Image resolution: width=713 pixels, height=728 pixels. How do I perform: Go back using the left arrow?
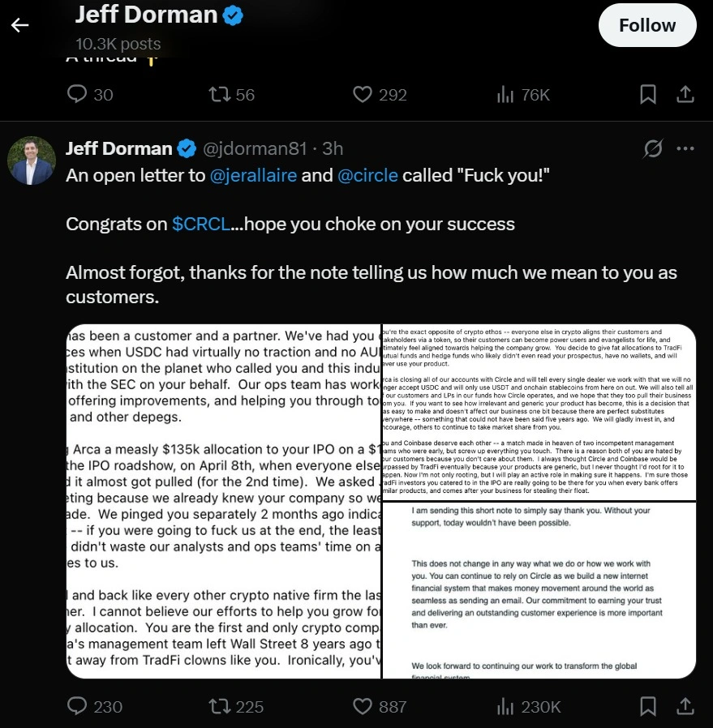point(19,25)
